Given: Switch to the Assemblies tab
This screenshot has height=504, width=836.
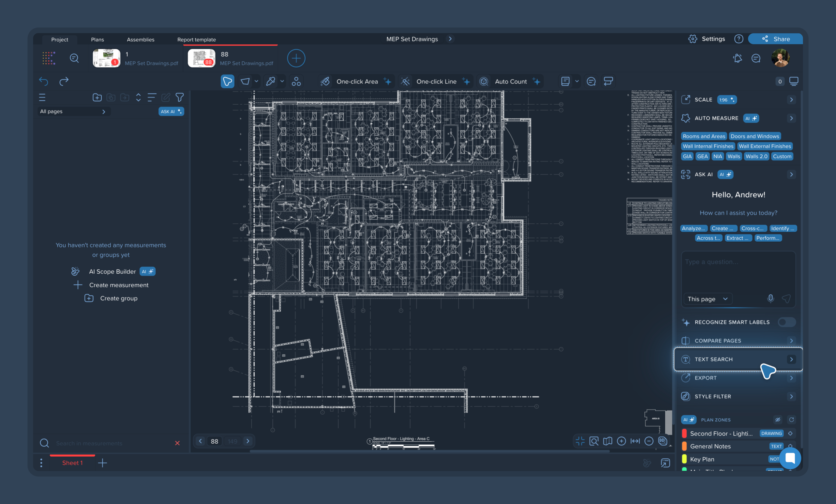Looking at the screenshot, I should (x=140, y=39).
